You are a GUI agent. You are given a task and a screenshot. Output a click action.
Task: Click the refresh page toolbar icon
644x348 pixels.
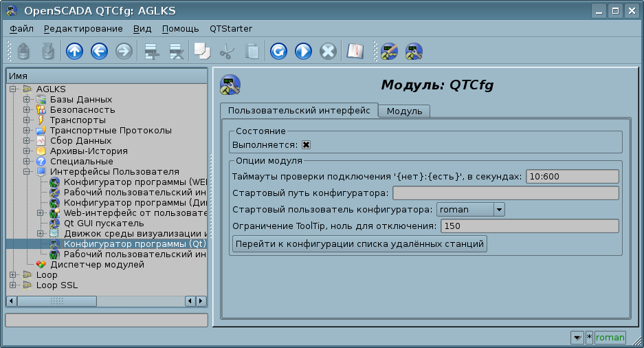[278, 51]
